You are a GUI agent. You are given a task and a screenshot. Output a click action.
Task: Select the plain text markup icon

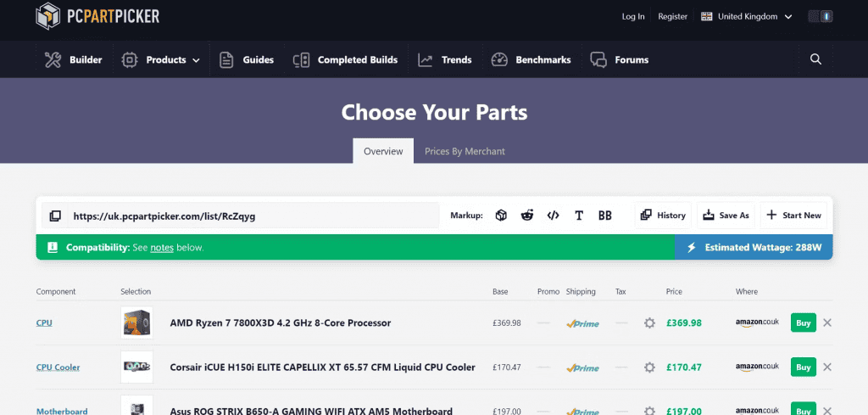click(579, 216)
